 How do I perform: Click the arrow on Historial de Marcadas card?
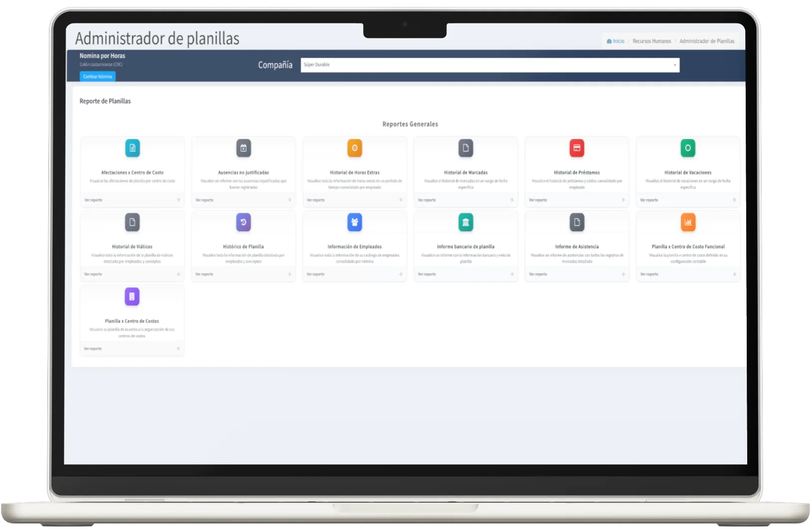point(512,200)
